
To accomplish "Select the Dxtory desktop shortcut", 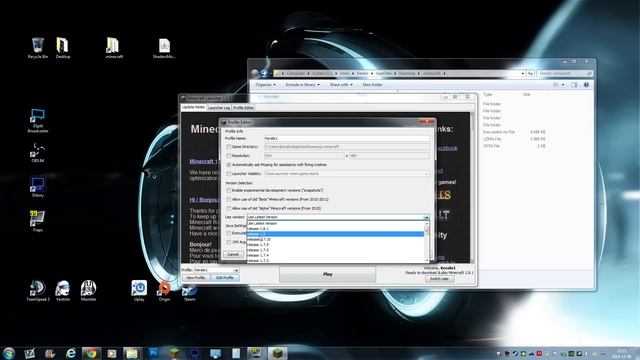I will pyautogui.click(x=38, y=187).
